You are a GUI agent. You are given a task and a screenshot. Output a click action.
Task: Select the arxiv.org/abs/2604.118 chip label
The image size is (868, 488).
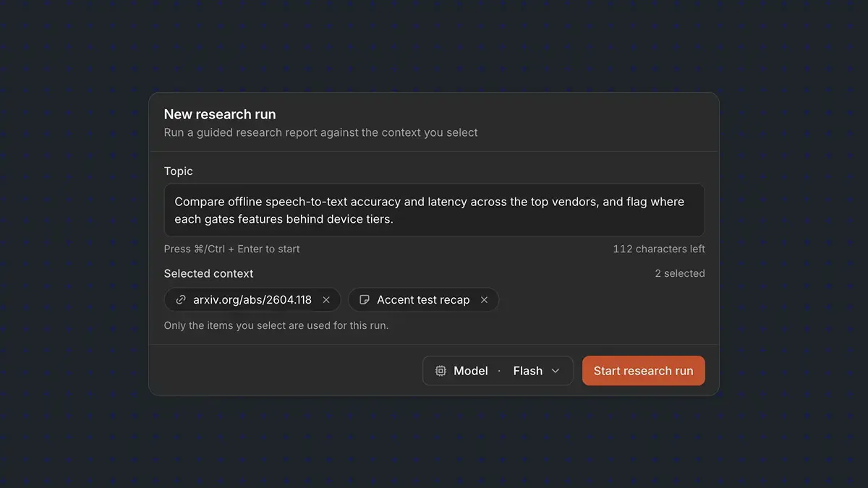pyautogui.click(x=252, y=300)
